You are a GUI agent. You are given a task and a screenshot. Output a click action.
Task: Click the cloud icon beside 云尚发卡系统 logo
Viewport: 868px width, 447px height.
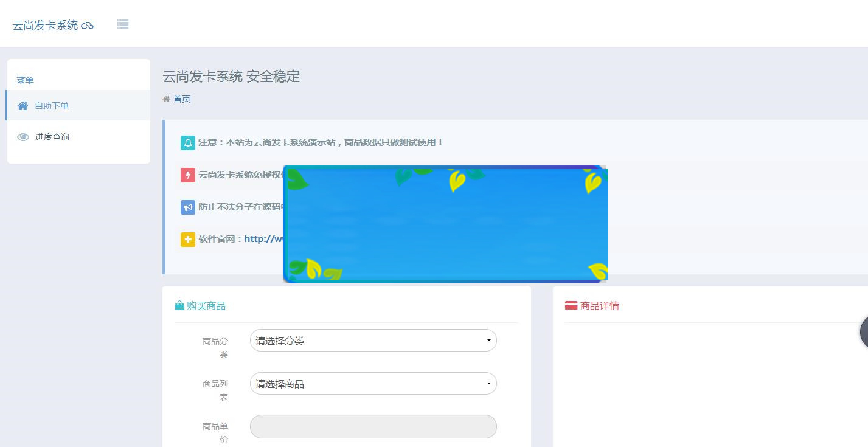click(87, 24)
